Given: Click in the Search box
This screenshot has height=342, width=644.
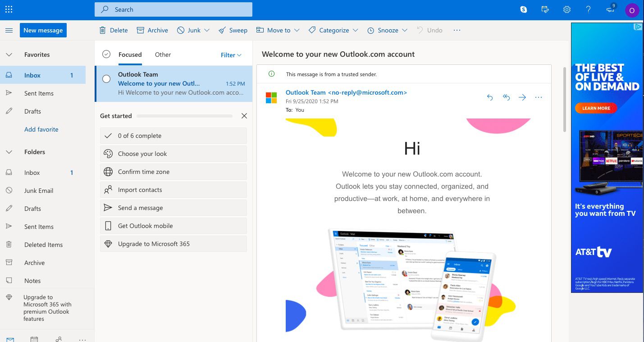Looking at the screenshot, I should pyautogui.click(x=174, y=9).
